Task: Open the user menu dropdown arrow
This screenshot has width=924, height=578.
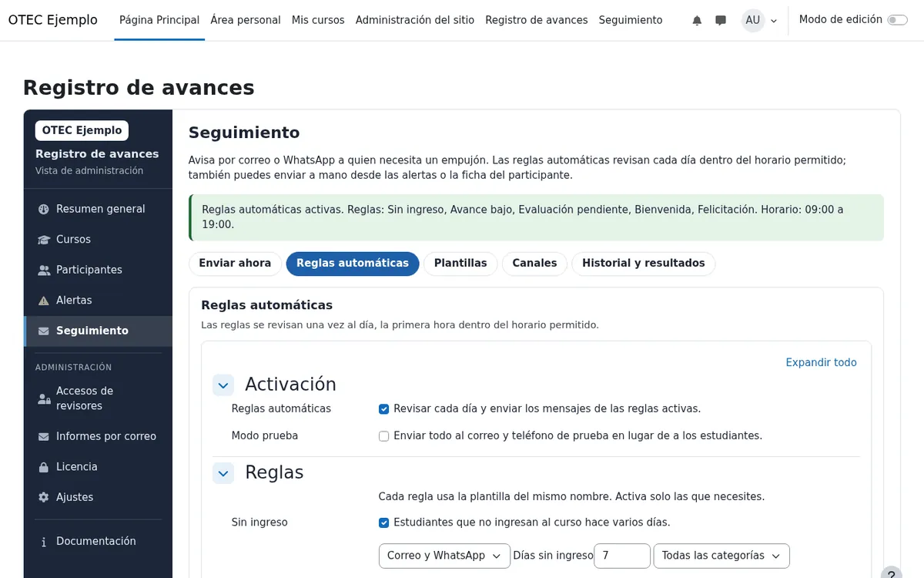Action: [x=774, y=21]
